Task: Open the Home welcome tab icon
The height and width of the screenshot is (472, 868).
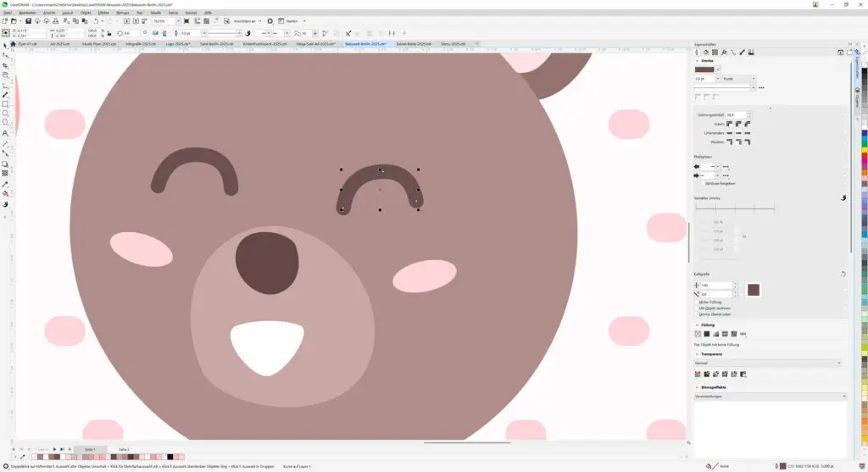Action: pos(13,44)
